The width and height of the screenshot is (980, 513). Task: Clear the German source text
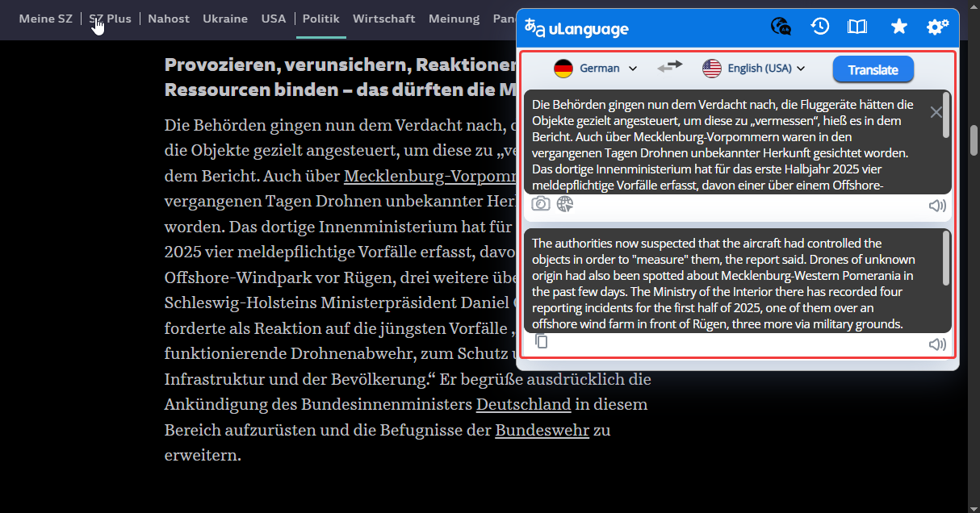pyautogui.click(x=936, y=112)
